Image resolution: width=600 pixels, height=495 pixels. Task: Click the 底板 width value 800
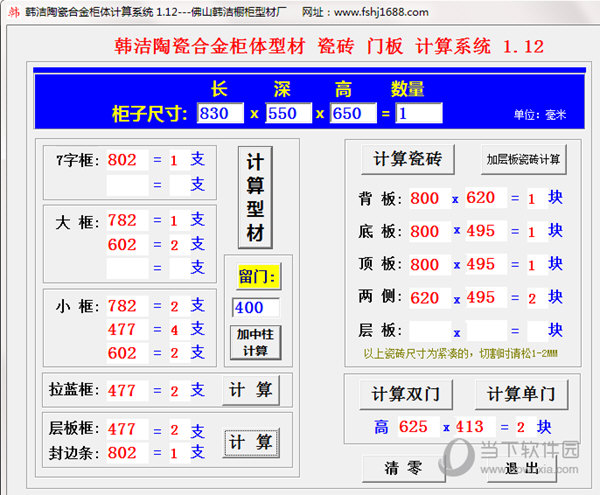(430, 231)
